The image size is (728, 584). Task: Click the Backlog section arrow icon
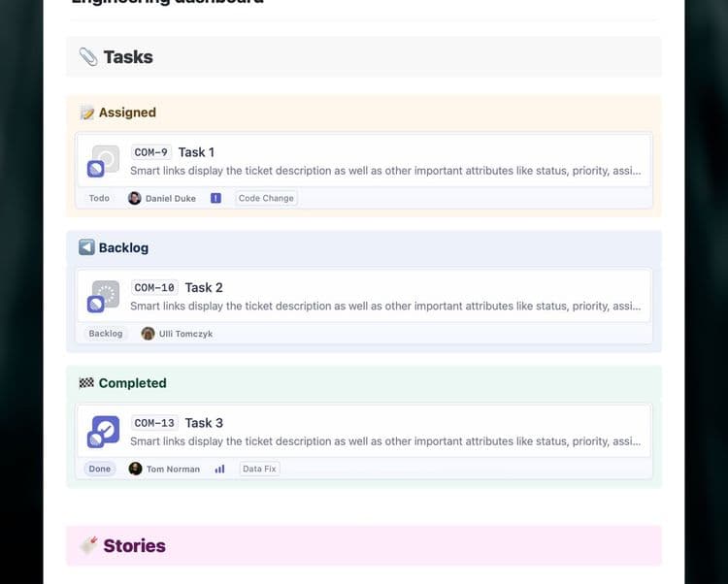[x=86, y=247]
